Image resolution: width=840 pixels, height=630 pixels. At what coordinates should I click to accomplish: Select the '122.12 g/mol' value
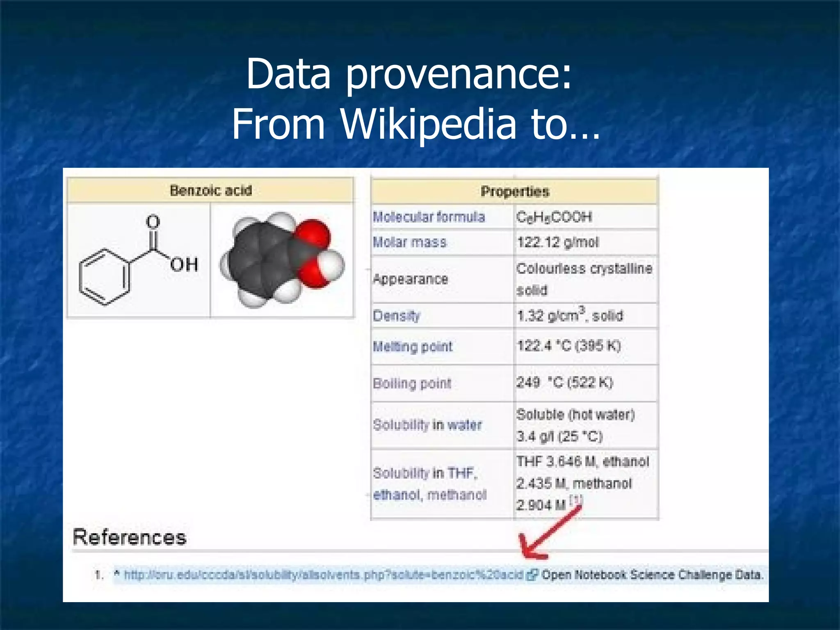click(x=557, y=242)
